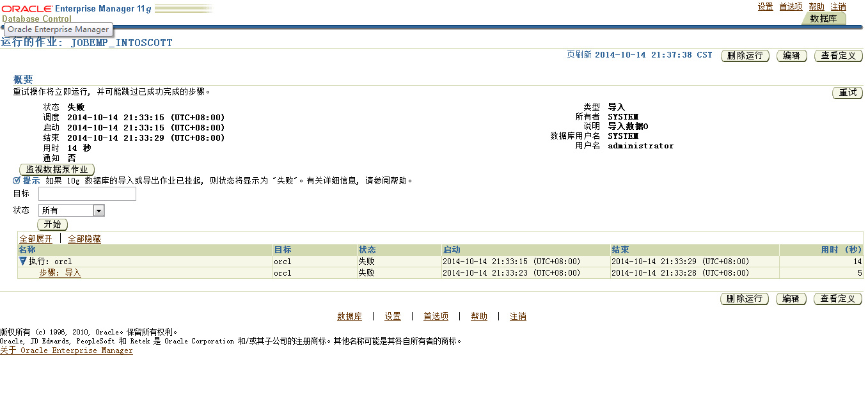Image resolution: width=868 pixels, height=401 pixels.
Task: Open 关于 Oracle Enterprise Manager link
Action: pyautogui.click(x=67, y=350)
